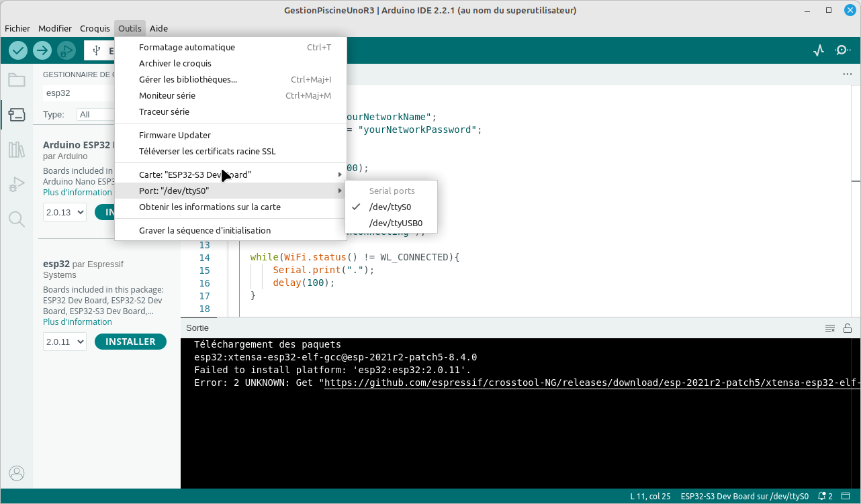Open the Serial Monitor magnifier icon

[x=842, y=50]
